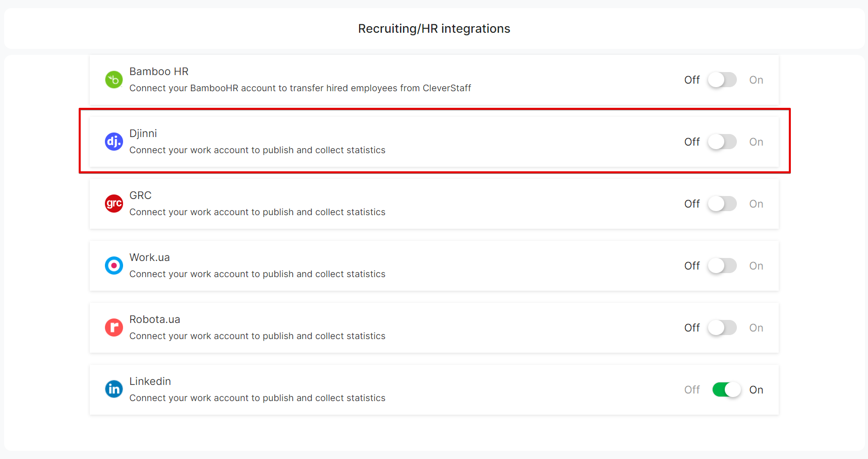The image size is (868, 459).
Task: Click the "Off" label for Linkedin
Action: [x=691, y=390]
